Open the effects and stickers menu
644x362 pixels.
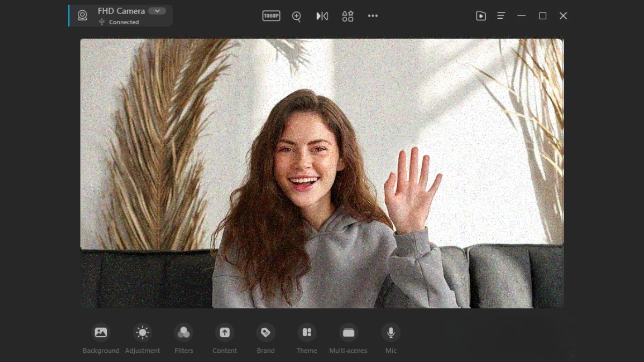pyautogui.click(x=347, y=16)
